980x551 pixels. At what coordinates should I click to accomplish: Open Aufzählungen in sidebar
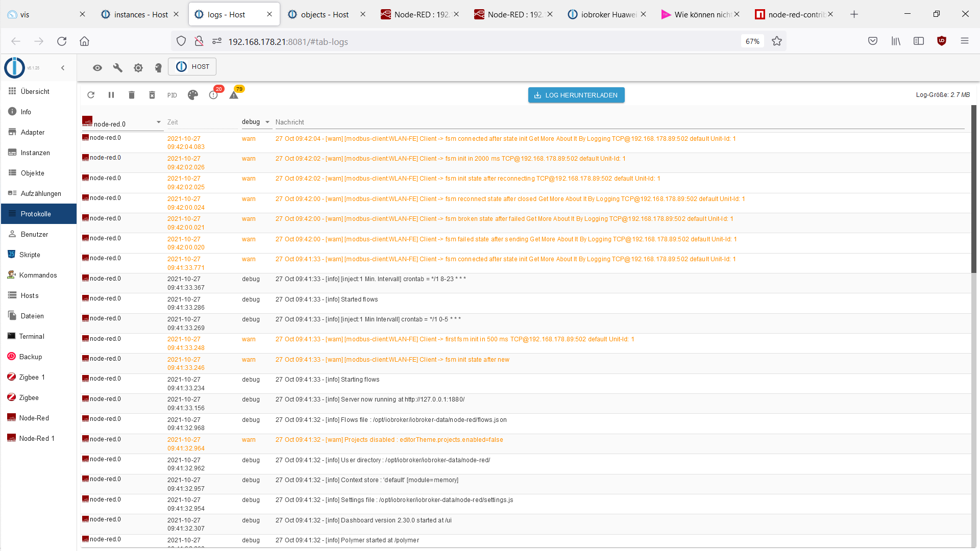[x=39, y=193]
